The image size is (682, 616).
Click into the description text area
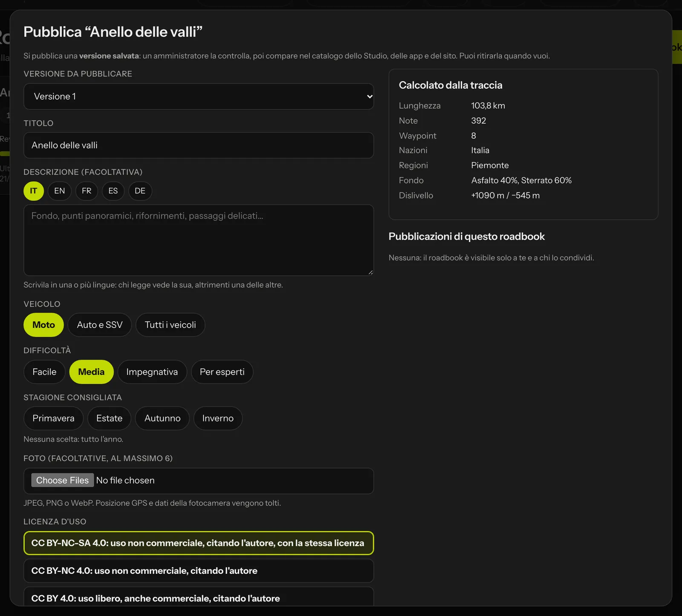click(x=199, y=240)
